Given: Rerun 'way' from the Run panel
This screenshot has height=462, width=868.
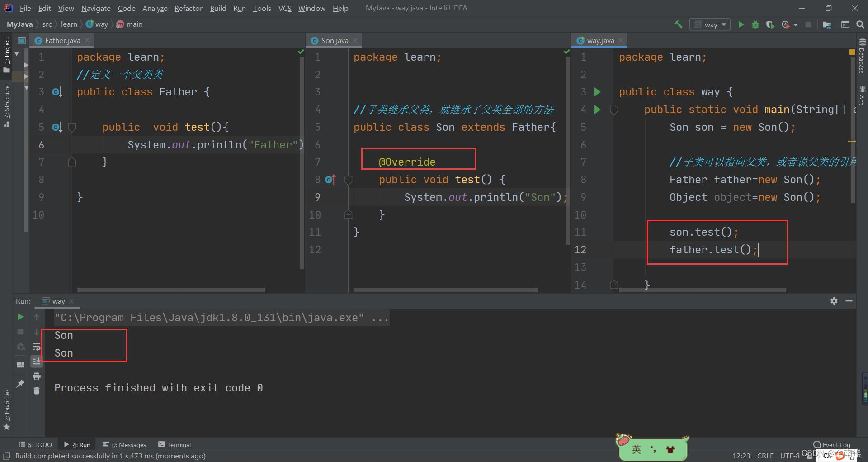Looking at the screenshot, I should pyautogui.click(x=20, y=317).
